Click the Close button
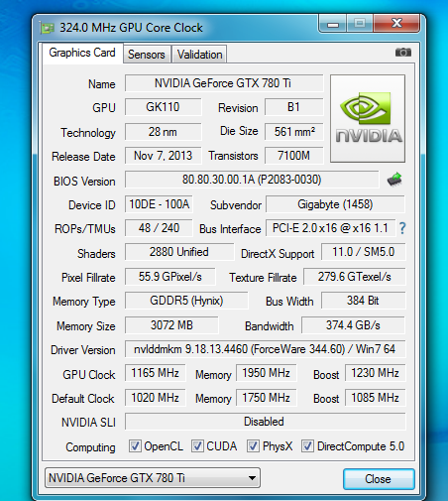The width and height of the screenshot is (448, 501). point(379,479)
